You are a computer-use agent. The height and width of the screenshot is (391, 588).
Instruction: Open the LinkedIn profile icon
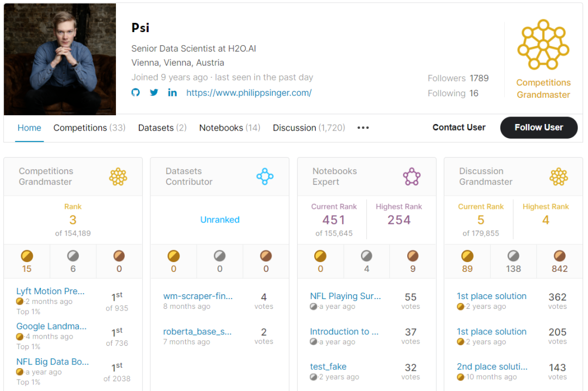(x=172, y=92)
